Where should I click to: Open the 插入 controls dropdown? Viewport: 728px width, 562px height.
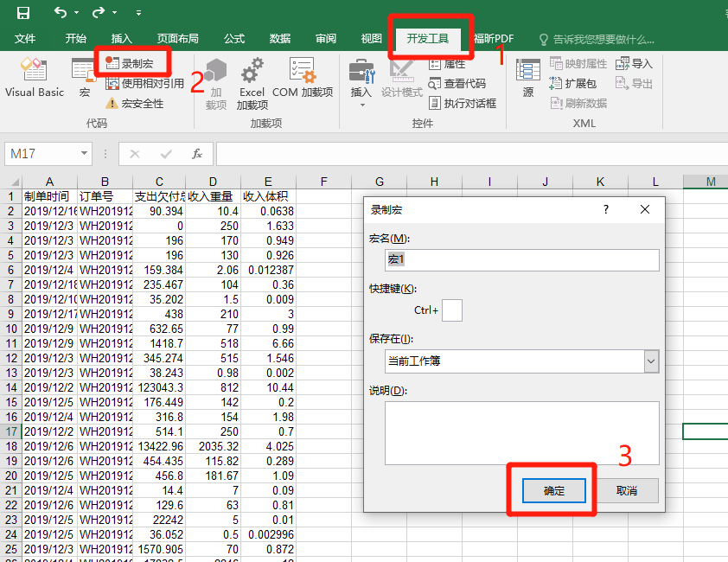(x=361, y=84)
